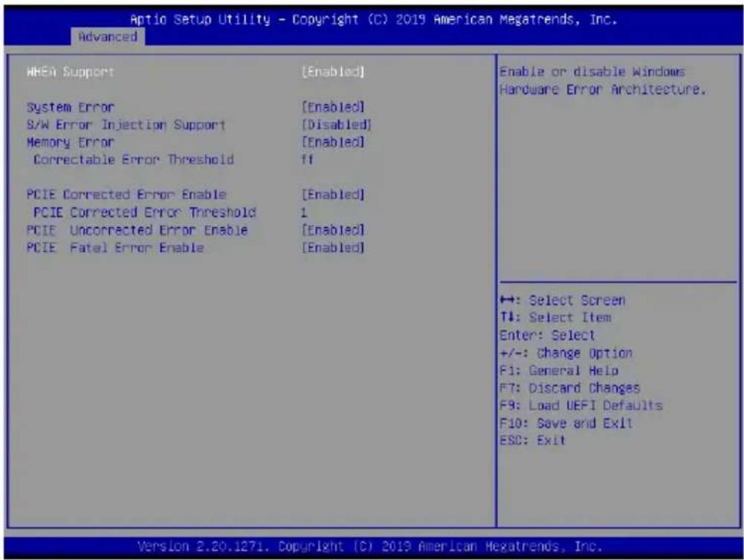744x560 pixels.
Task: Open PCIE Corrected Error Enable value
Action: tap(333, 195)
